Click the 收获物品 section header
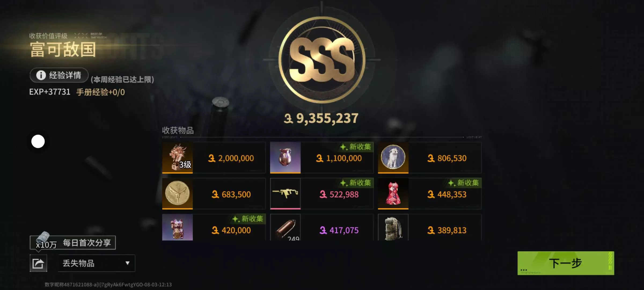 [178, 130]
